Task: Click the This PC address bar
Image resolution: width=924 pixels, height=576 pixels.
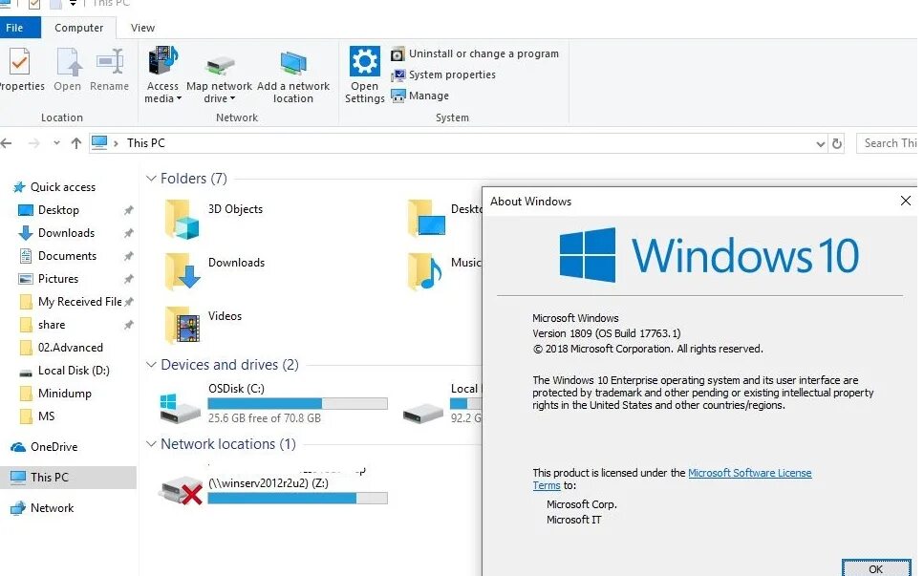Action: [x=460, y=143]
